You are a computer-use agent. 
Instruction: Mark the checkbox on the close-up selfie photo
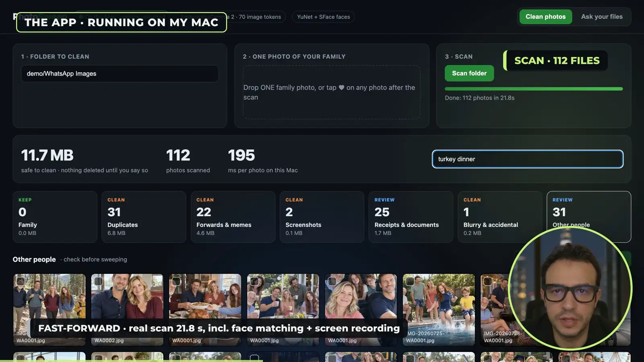[x=332, y=281]
